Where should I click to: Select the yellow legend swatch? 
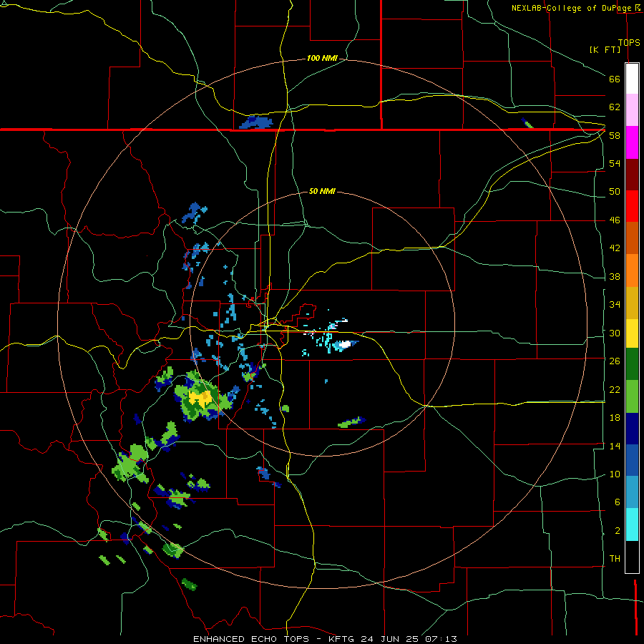[x=632, y=333]
